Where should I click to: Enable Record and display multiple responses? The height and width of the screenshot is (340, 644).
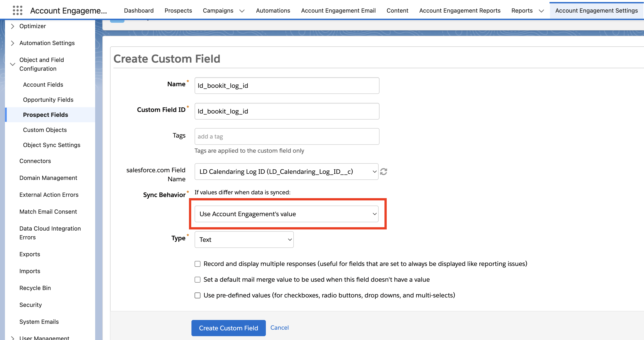pyautogui.click(x=198, y=264)
